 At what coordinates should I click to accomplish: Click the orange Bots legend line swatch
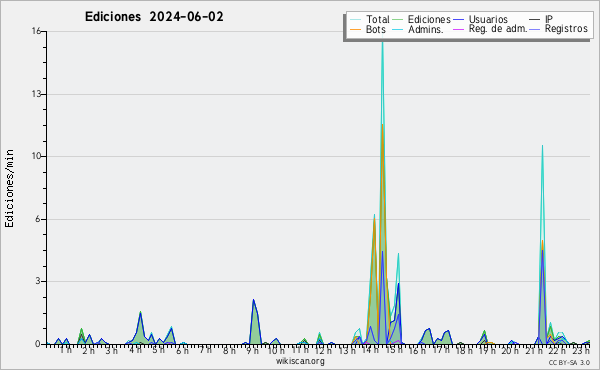[355, 29]
